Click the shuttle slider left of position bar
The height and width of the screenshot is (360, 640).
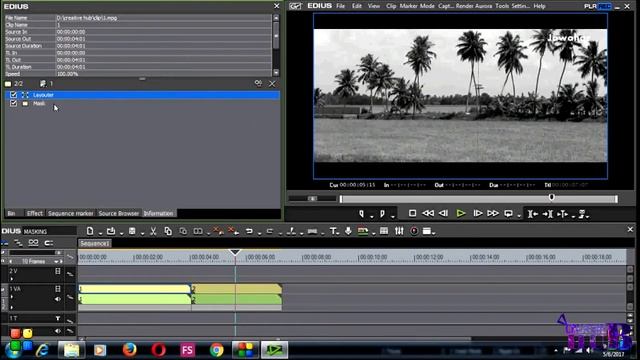click(313, 198)
